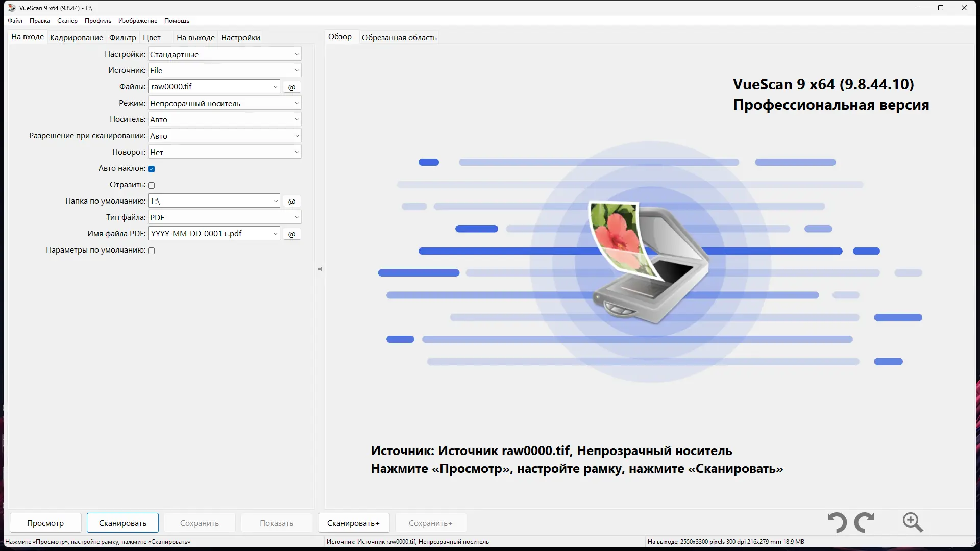Switch to the Кадрирование tab
The height and width of the screenshot is (551, 980).
pos(76,37)
